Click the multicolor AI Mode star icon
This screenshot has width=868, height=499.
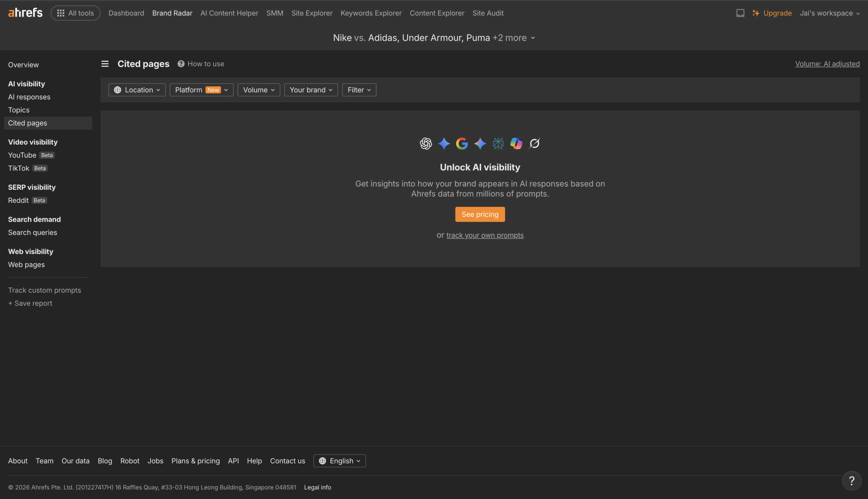[480, 143]
